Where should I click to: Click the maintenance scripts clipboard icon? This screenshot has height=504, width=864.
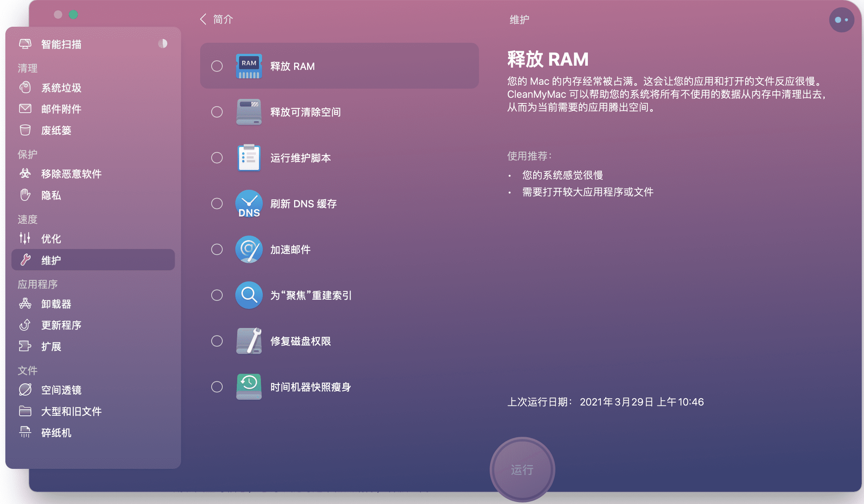(x=249, y=158)
